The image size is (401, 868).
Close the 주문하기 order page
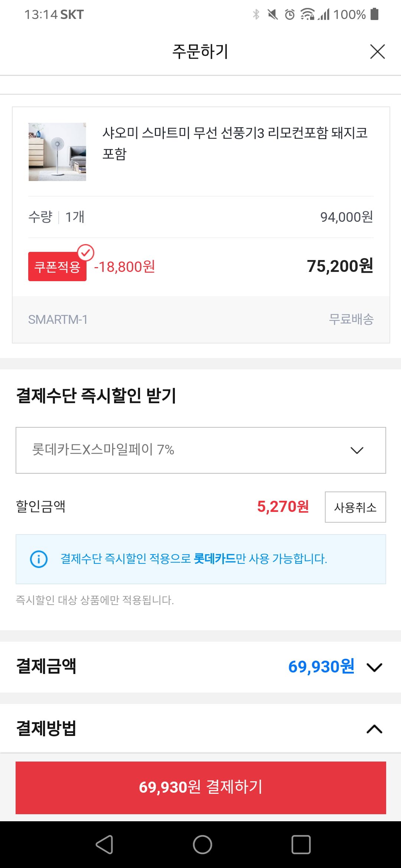pyautogui.click(x=377, y=52)
